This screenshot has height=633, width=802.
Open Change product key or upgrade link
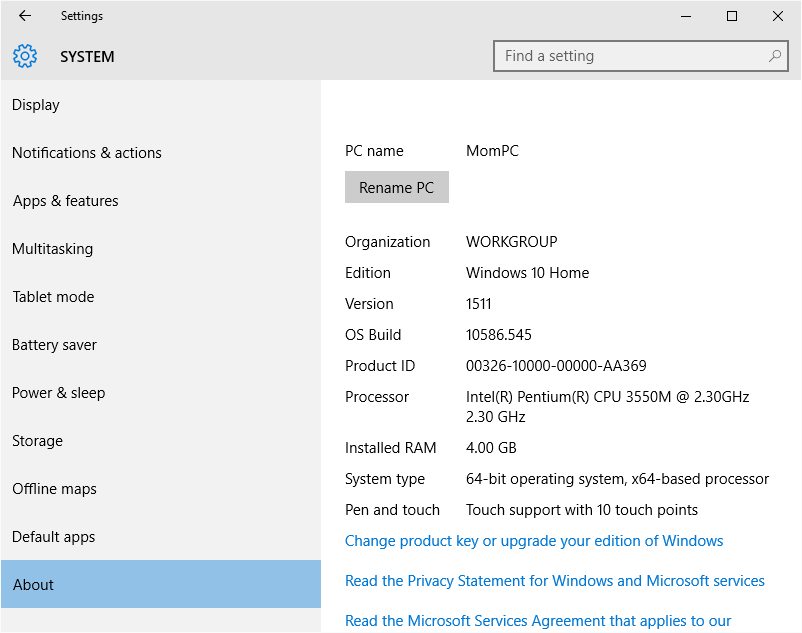[x=534, y=541]
